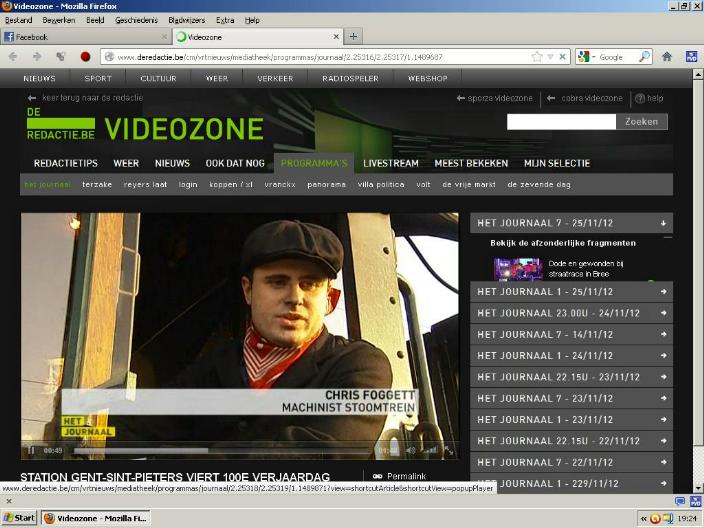Toggle video fullscreen icon
Screen dimensions: 704x528
(x=449, y=450)
